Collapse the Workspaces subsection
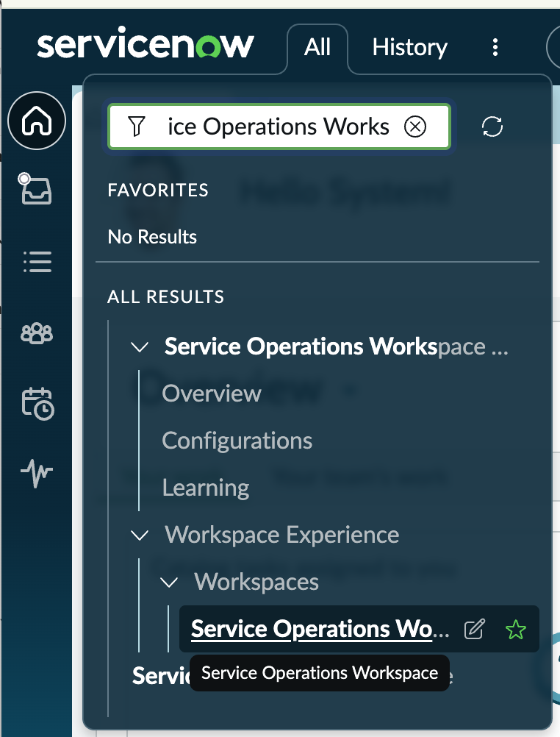This screenshot has width=560, height=737. click(169, 582)
